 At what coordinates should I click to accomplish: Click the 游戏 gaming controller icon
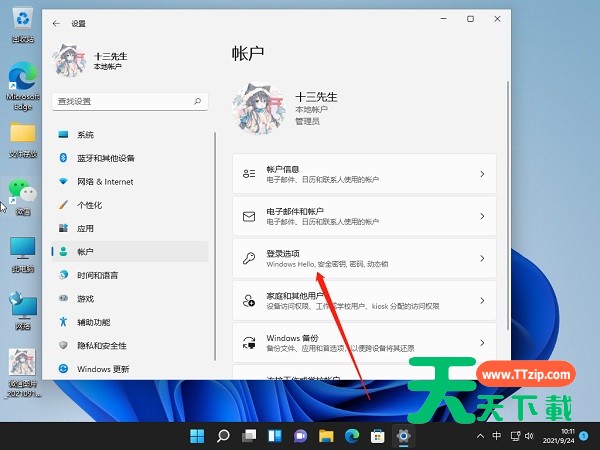click(64, 298)
